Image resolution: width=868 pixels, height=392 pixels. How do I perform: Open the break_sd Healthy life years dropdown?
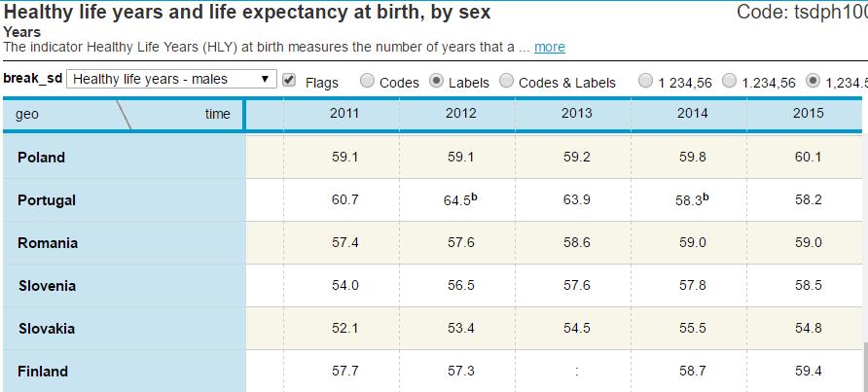[x=171, y=79]
